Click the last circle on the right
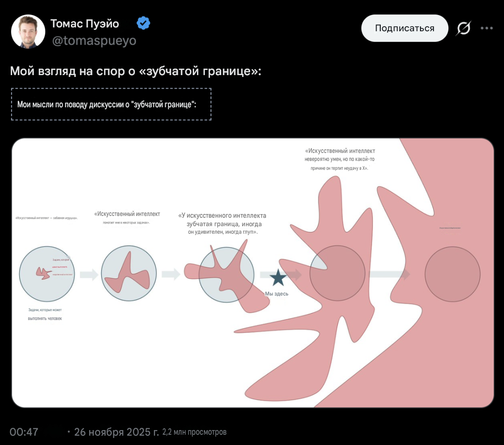This screenshot has height=445, width=504. 453,274
